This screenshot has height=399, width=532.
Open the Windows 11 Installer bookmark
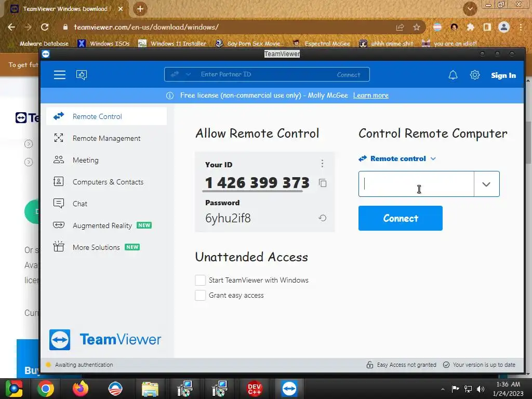pyautogui.click(x=172, y=44)
